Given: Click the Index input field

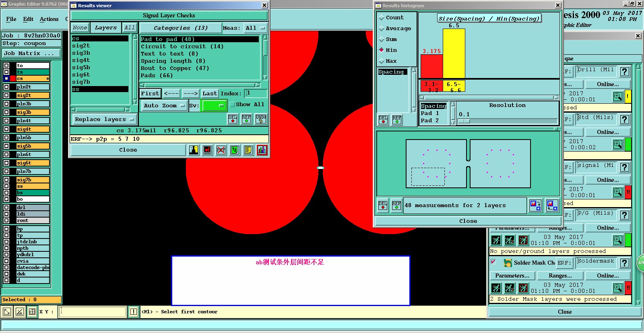Looking at the screenshot, I should (256, 94).
